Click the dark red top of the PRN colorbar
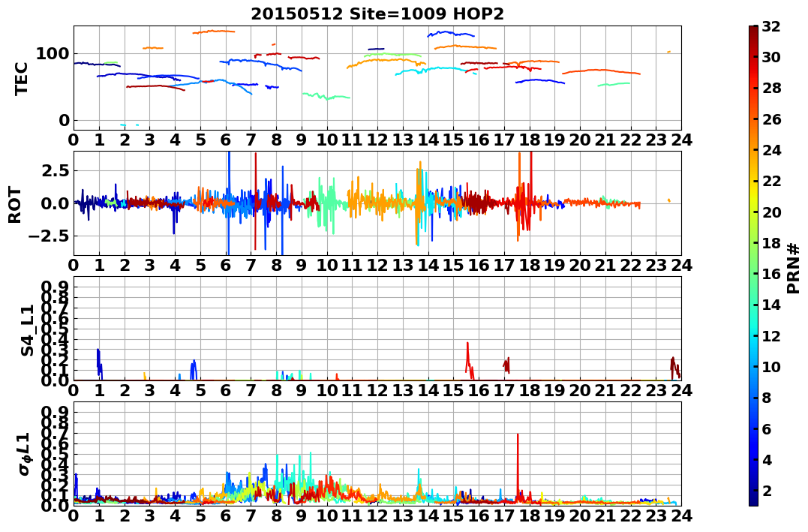Screen dimensions: 808x532 (x=753, y=29)
